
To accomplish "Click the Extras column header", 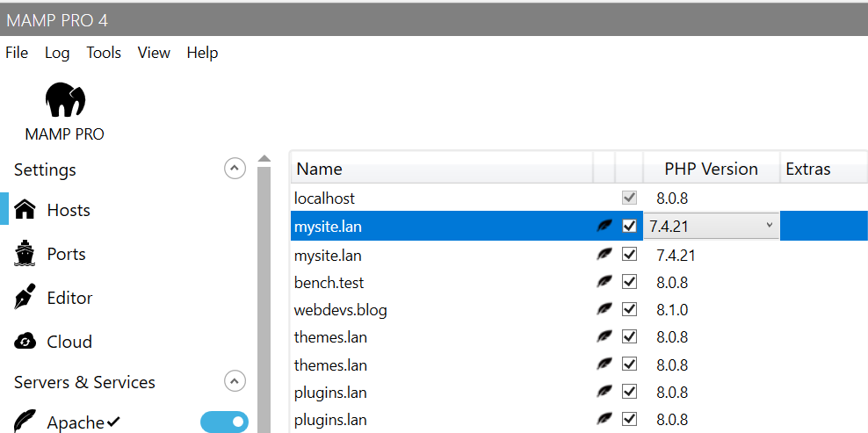I will (824, 169).
